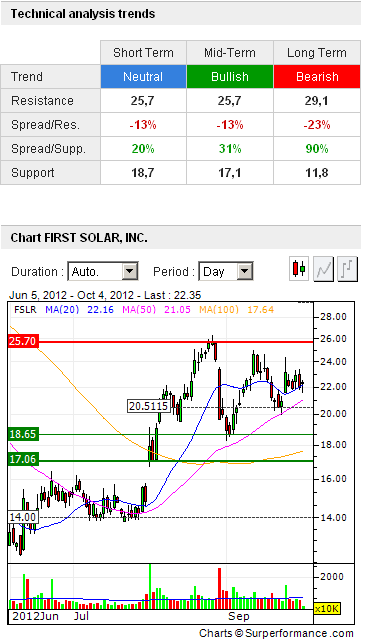The width and height of the screenshot is (370, 641).
Task: Click the Chart FIRST SOLAR, INC. heading
Action: (79, 238)
